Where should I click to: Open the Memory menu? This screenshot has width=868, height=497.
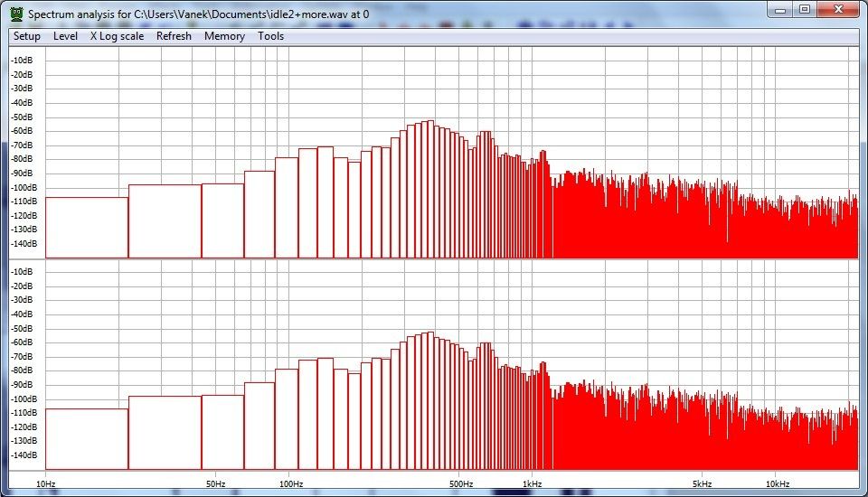click(224, 36)
